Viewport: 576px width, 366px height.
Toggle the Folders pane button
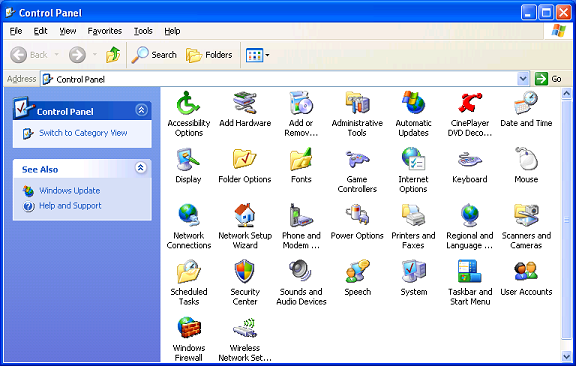[209, 55]
